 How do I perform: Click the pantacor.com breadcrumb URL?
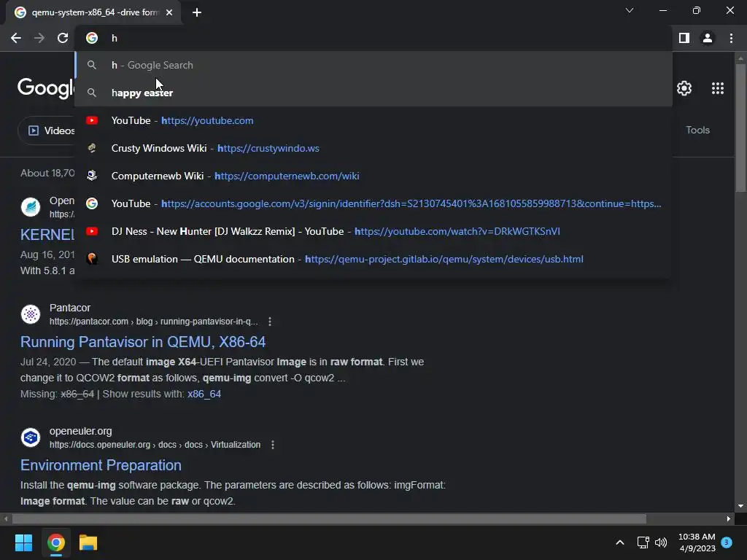[153, 322]
